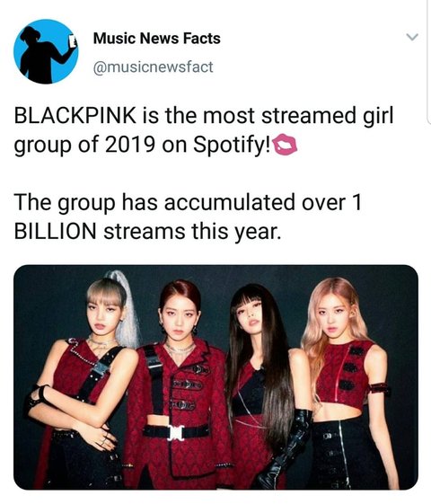The width and height of the screenshot is (431, 504).
Task: Click the phone in the avatar silhouette
Action: click(x=74, y=41)
